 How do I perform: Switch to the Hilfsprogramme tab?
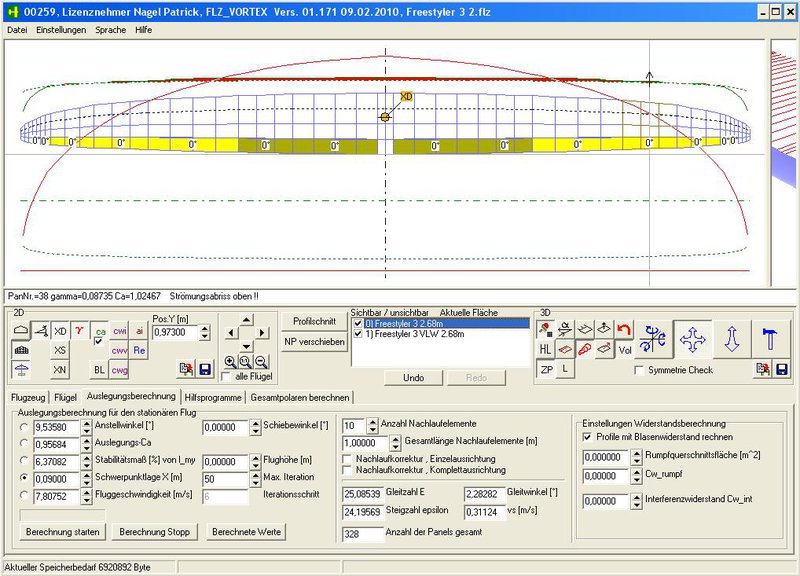[x=213, y=397]
